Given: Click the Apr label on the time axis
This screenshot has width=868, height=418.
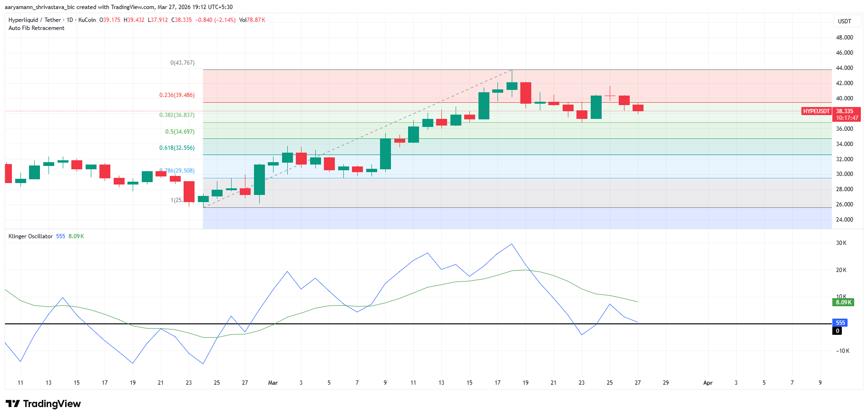Looking at the screenshot, I should [708, 383].
